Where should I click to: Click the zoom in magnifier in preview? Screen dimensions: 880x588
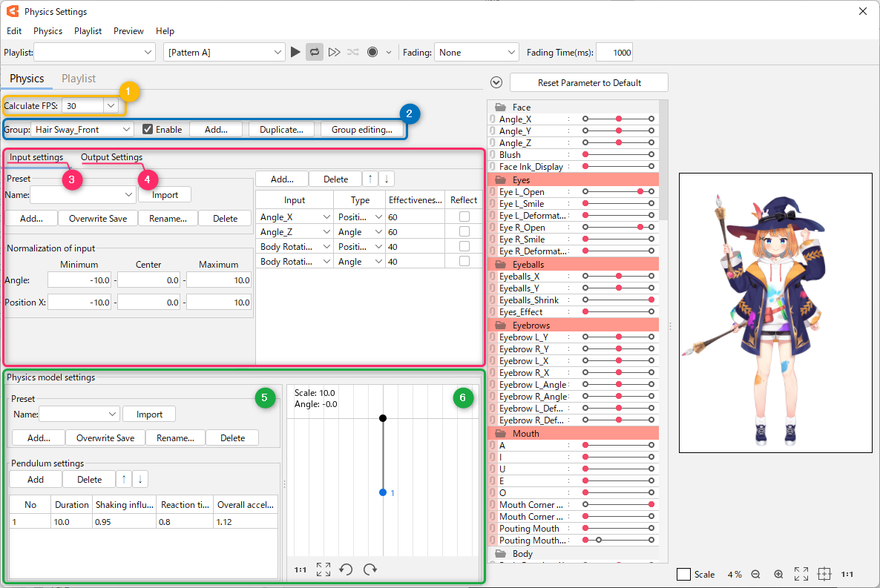point(778,575)
